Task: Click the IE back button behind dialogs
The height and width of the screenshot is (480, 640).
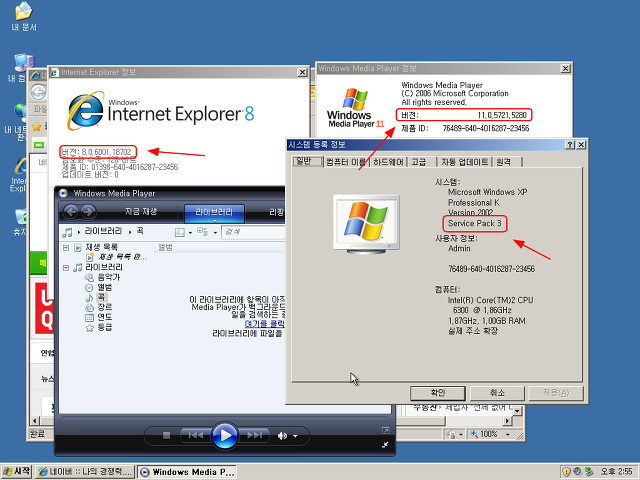Action: click(x=39, y=92)
